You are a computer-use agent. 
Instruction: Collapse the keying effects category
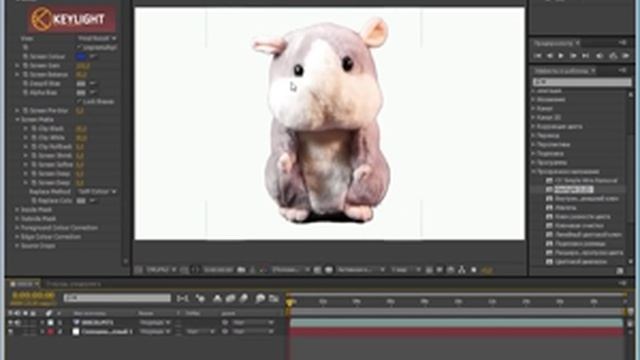click(x=533, y=171)
